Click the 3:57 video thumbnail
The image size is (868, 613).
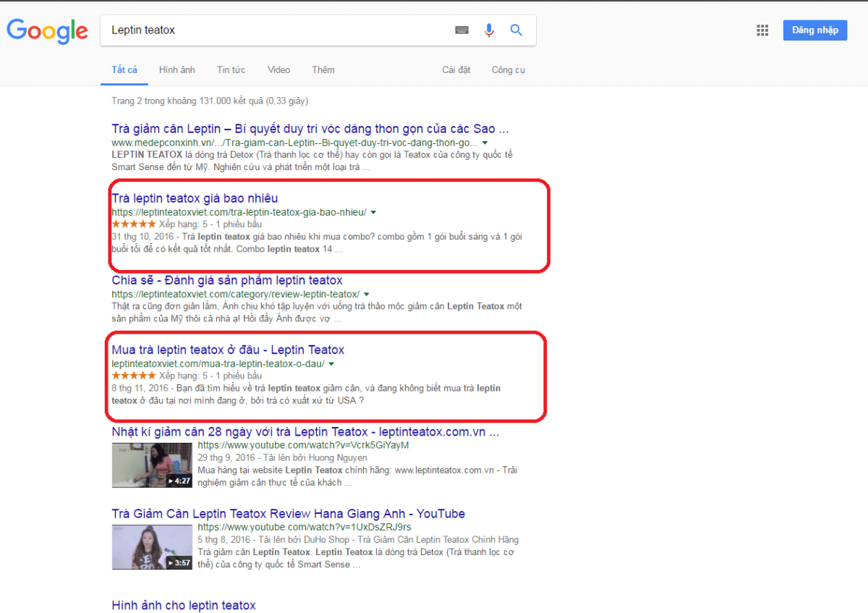coord(152,546)
